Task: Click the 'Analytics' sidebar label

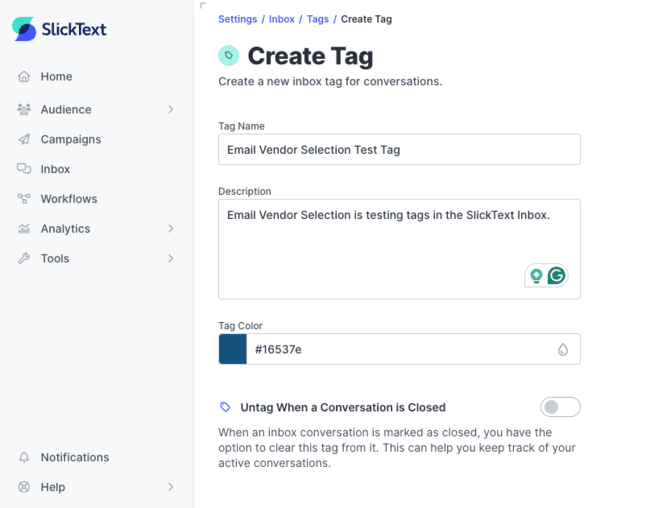Action: click(65, 228)
